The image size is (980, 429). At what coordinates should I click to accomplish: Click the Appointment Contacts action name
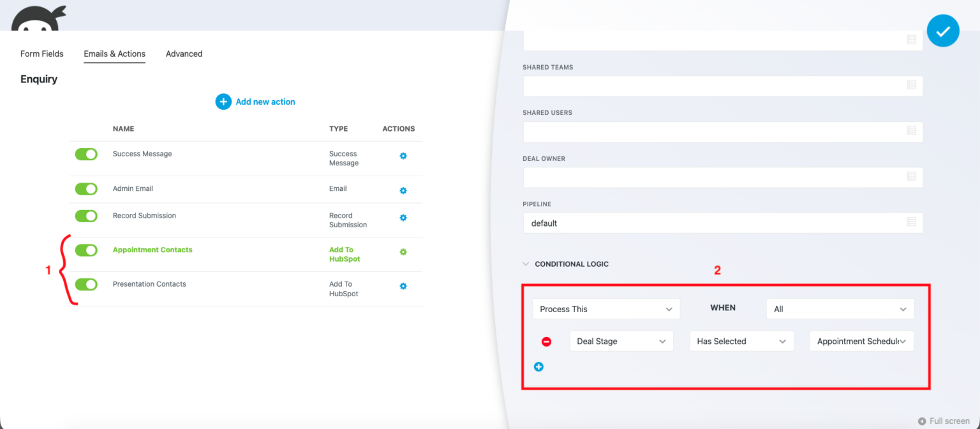point(152,250)
